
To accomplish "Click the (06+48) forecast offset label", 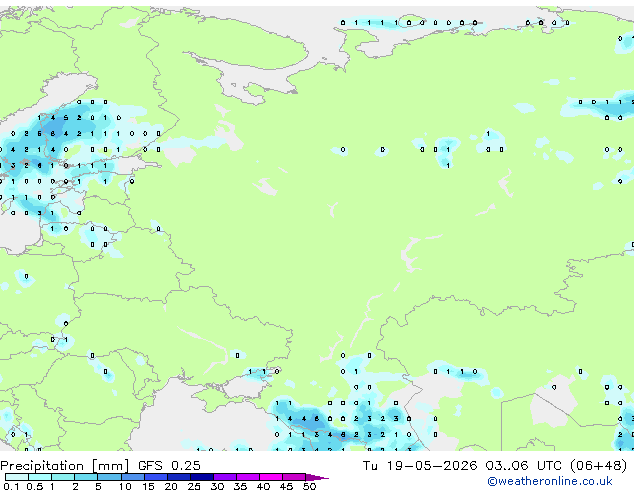I will pos(598,466).
